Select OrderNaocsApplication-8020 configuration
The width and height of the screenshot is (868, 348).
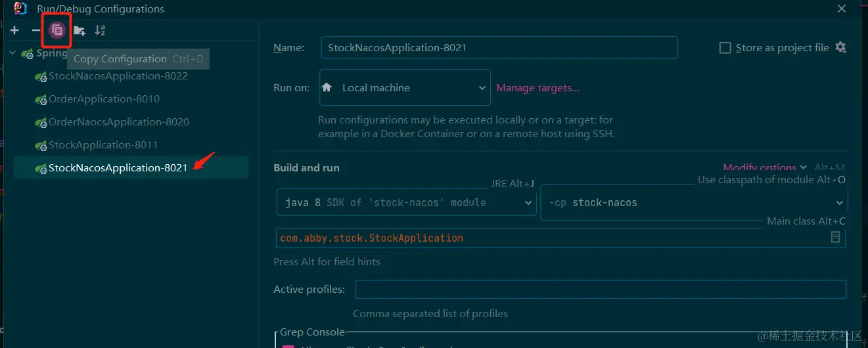pyautogui.click(x=118, y=122)
